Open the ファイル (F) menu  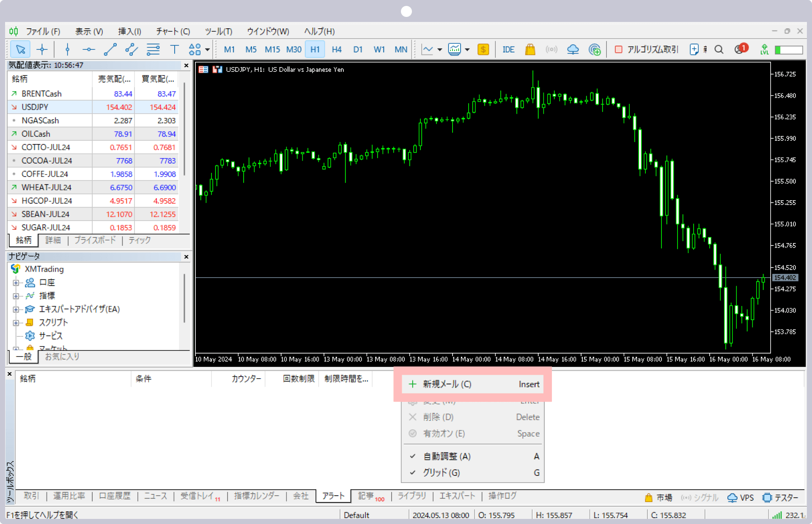(43, 31)
